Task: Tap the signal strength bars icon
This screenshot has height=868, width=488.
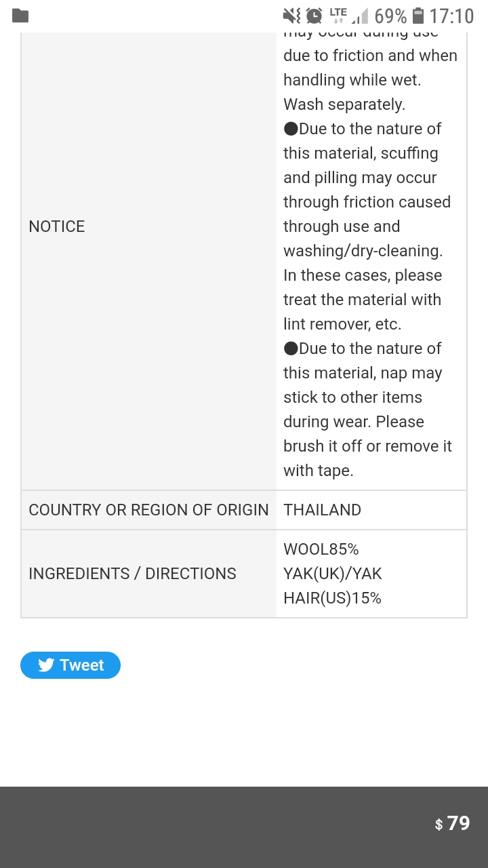Action: tap(361, 16)
